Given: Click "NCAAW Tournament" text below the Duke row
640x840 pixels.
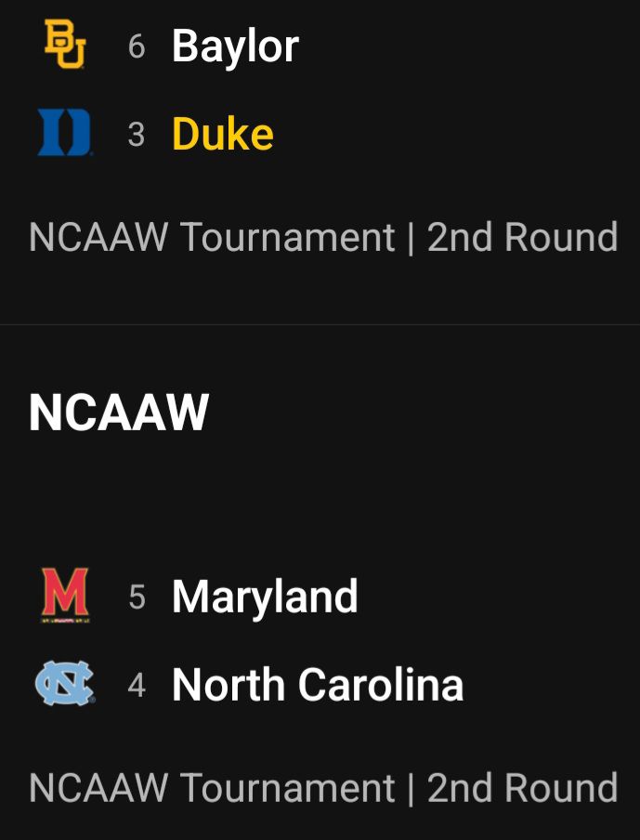Looking at the screenshot, I should (x=212, y=238).
